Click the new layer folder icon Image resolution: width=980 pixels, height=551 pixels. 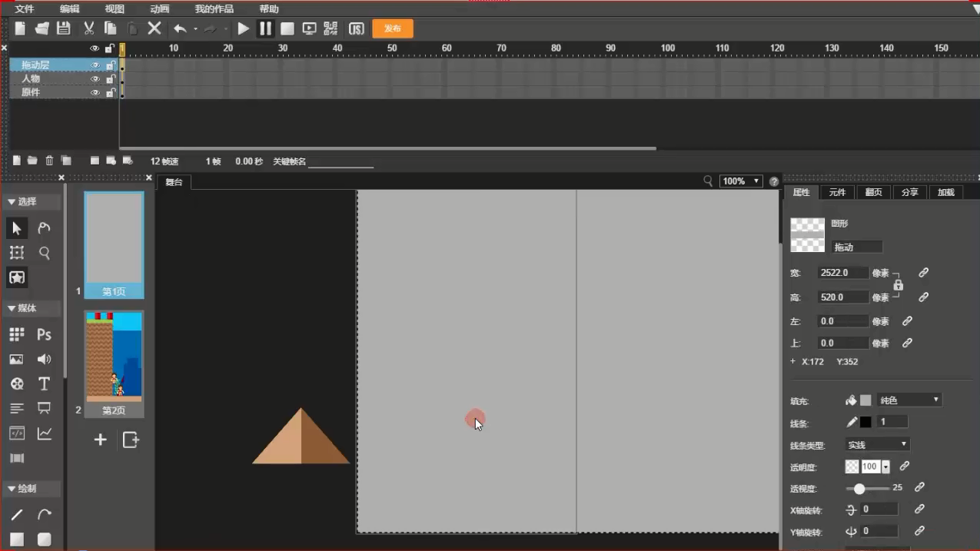coord(32,161)
